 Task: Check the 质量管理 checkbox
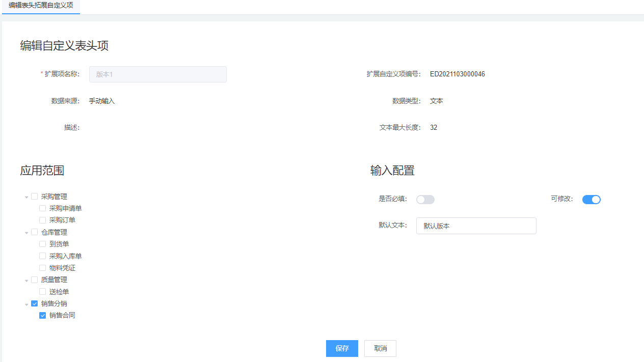(x=35, y=280)
